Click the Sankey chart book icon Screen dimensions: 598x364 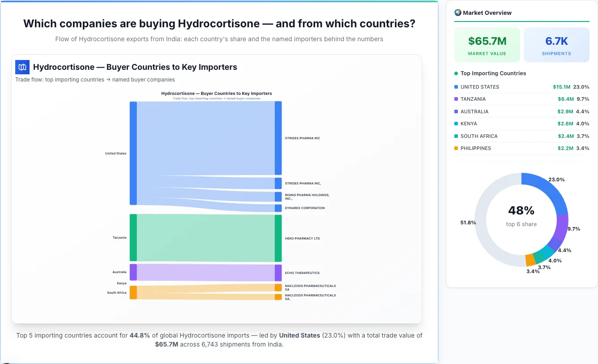coord(22,67)
